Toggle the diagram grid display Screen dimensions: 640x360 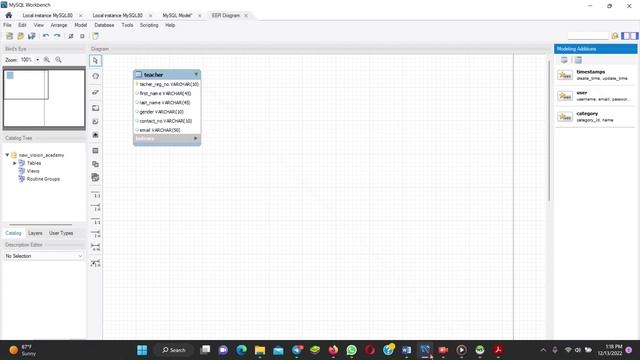(71, 36)
